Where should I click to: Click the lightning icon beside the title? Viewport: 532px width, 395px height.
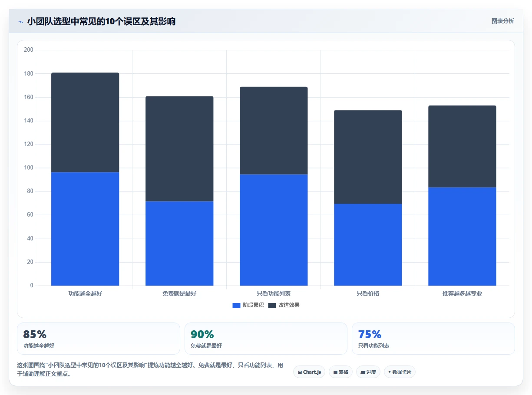[20, 22]
